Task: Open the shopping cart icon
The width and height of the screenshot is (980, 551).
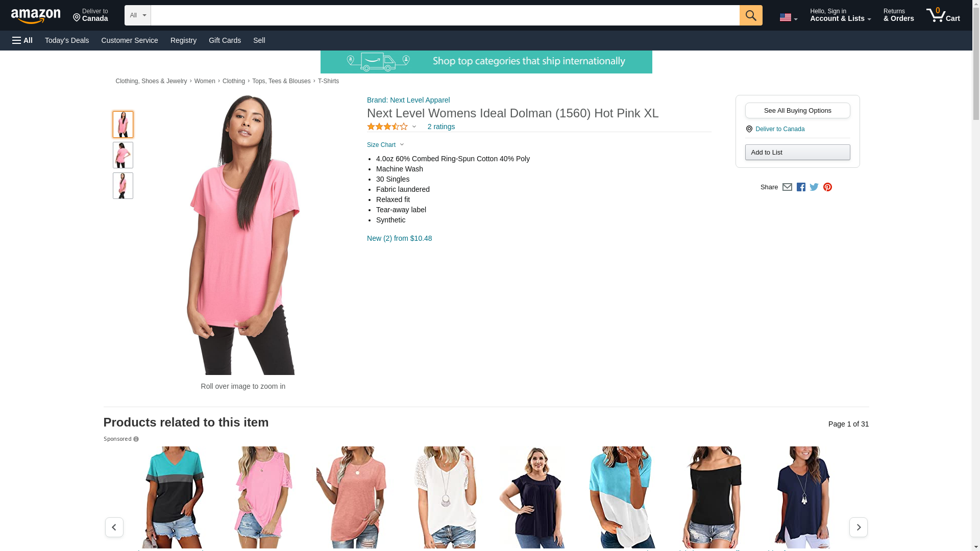Action: 943,15
